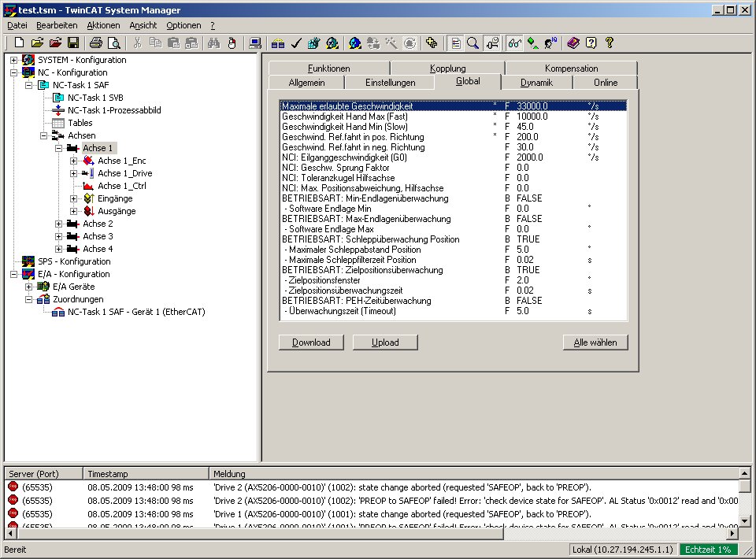
Task: Click the boxed question mark help icon
Action: coord(591,43)
